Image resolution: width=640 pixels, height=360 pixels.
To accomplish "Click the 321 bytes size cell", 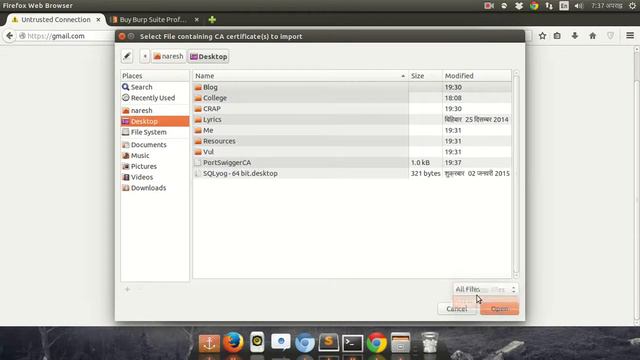I will pos(425,173).
